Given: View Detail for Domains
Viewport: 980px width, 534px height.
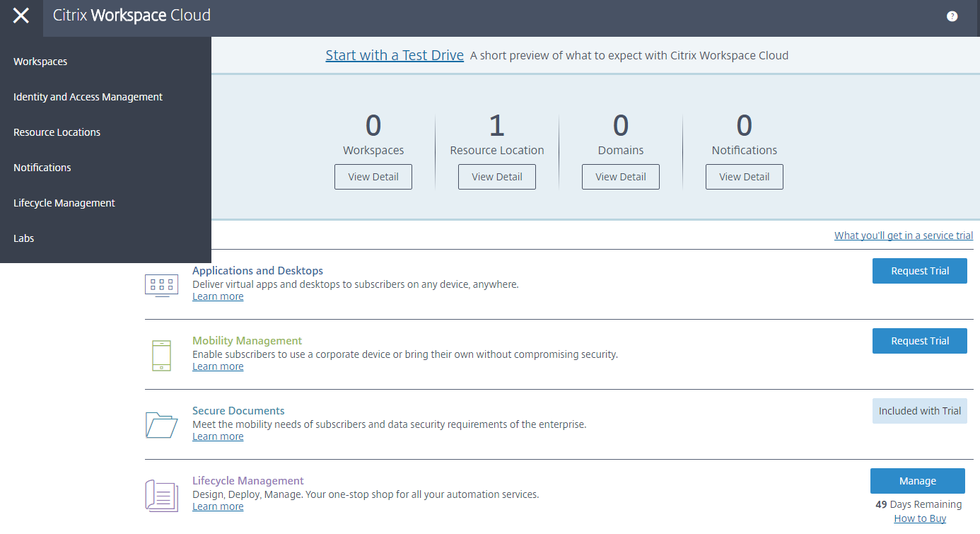Looking at the screenshot, I should (621, 177).
